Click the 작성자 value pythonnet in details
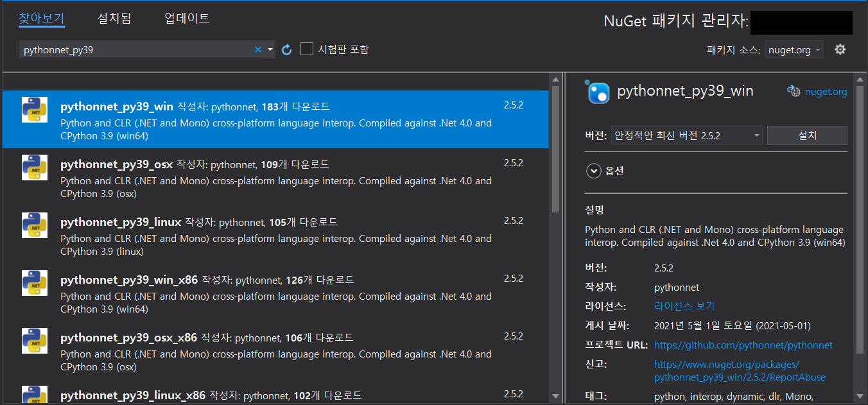The image size is (868, 405). [x=677, y=287]
